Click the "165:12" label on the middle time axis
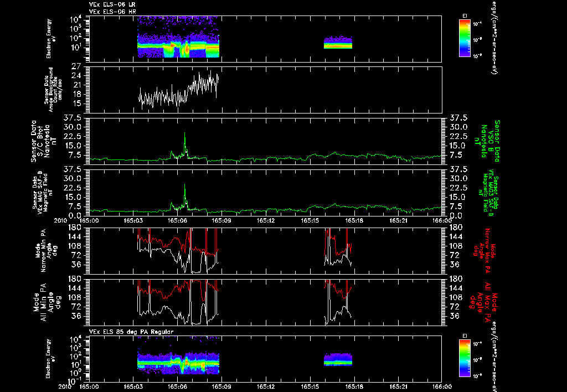This screenshot has width=567, height=392. click(265, 220)
